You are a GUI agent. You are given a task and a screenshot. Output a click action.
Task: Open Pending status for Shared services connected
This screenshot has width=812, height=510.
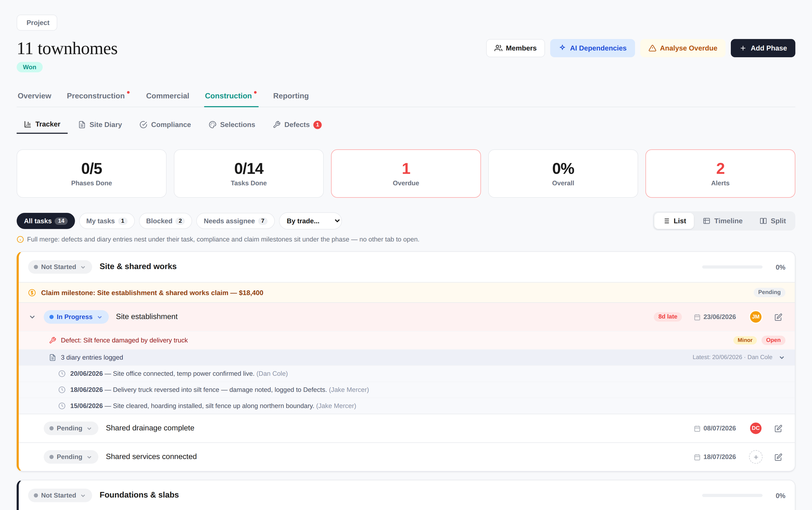(71, 457)
